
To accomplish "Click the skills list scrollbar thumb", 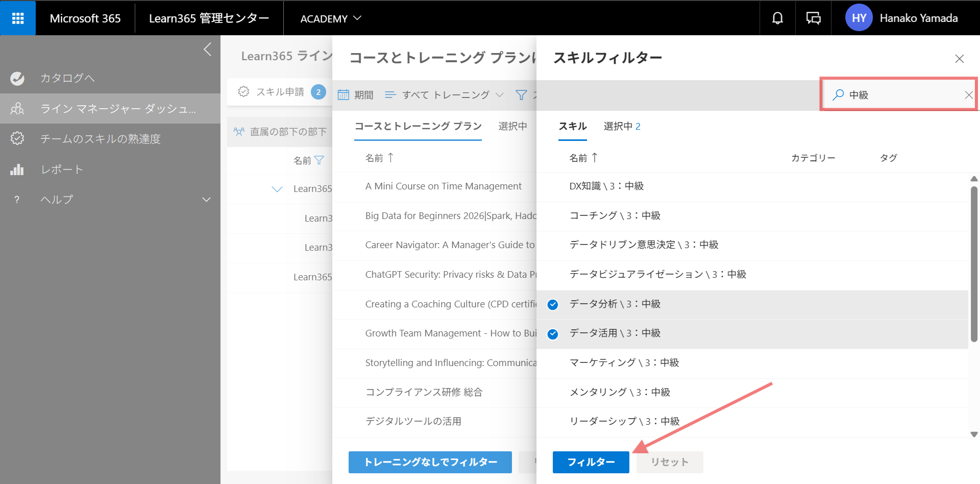I will click(974, 264).
